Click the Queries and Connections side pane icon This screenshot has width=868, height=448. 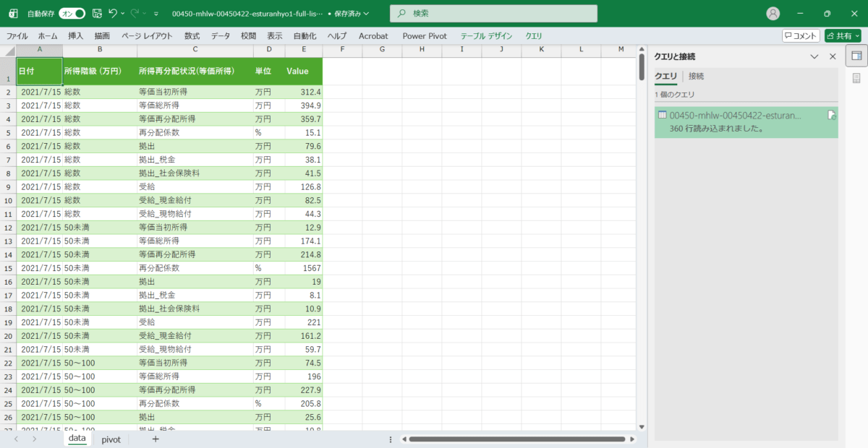pyautogui.click(x=856, y=56)
